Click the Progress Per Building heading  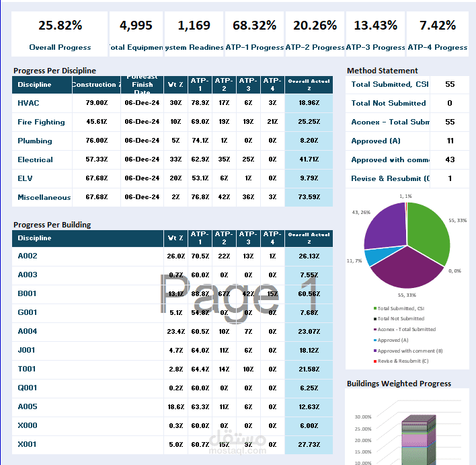click(52, 225)
